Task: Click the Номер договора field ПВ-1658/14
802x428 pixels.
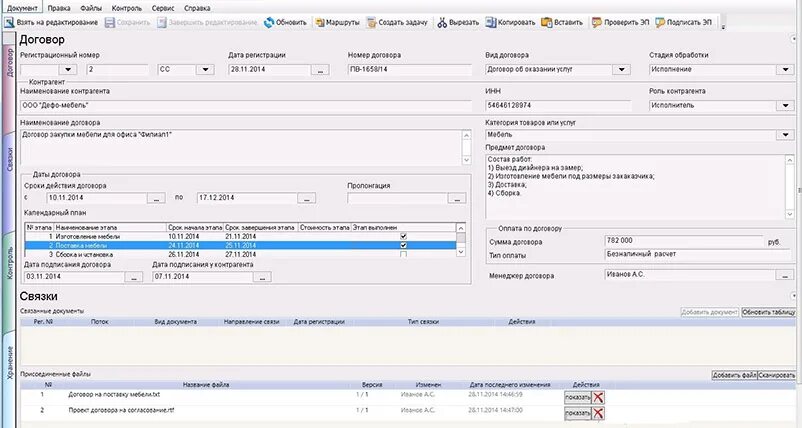Action: (410, 70)
